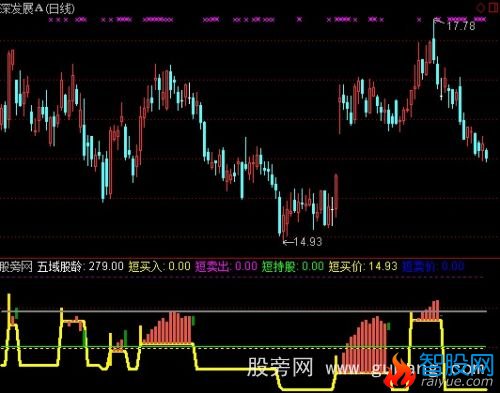Select the 短卖出: 0.00 indicator value
Viewport: 500px width, 393px height.
tap(226, 266)
